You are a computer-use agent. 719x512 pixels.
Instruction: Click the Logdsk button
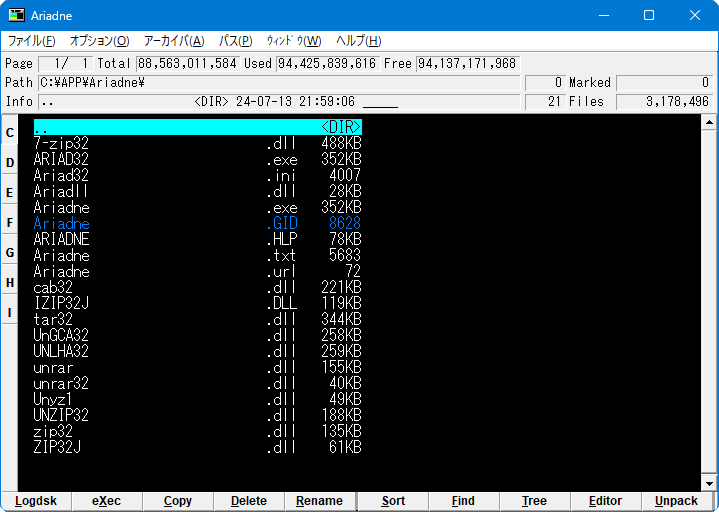coord(36,501)
